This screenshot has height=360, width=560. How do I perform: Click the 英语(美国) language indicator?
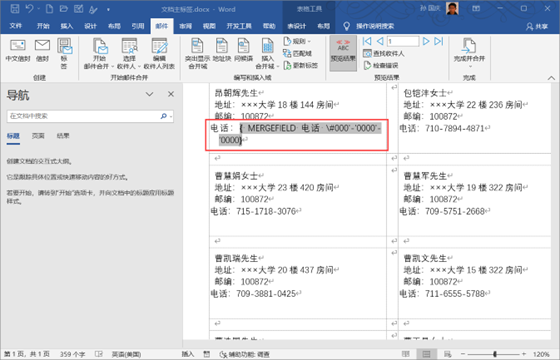click(126, 354)
